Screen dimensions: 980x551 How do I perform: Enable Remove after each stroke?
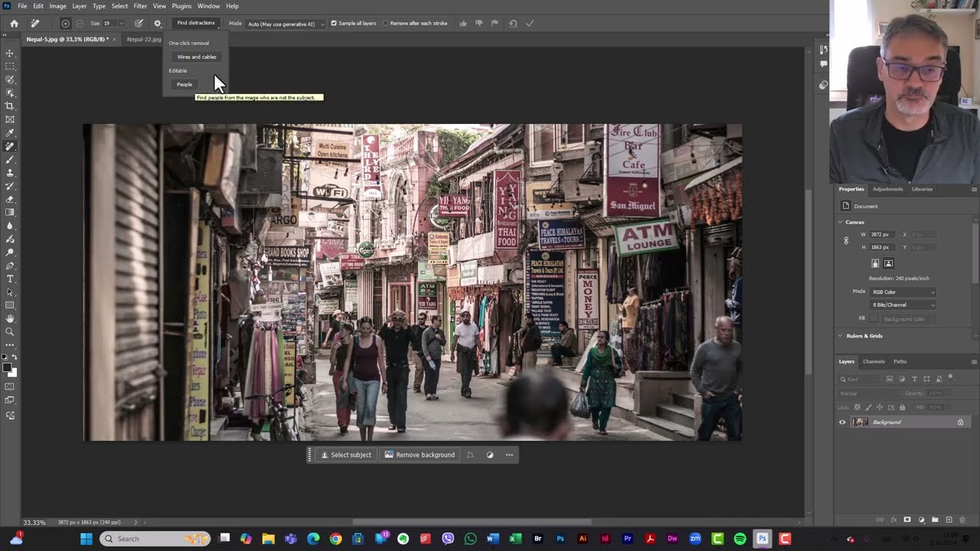(x=385, y=24)
